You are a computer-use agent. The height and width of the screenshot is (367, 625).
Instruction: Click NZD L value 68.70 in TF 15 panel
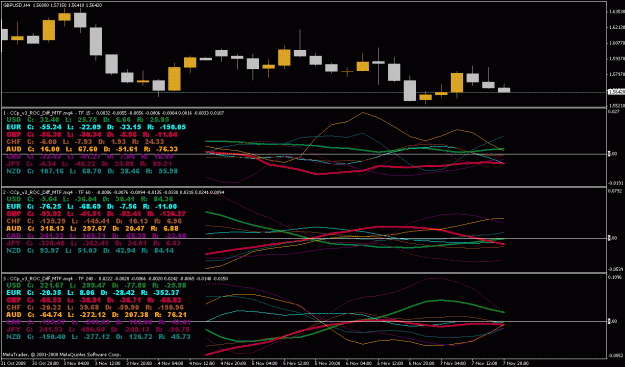pos(88,171)
